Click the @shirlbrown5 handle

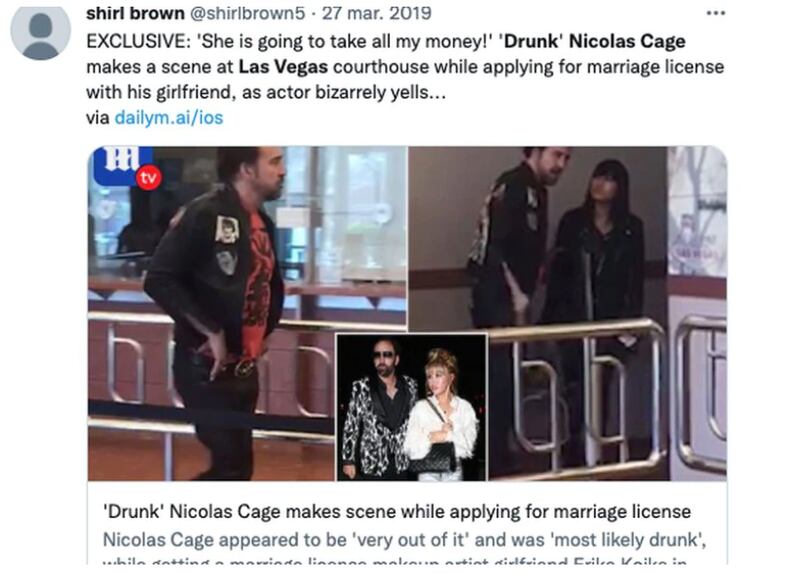(247, 13)
